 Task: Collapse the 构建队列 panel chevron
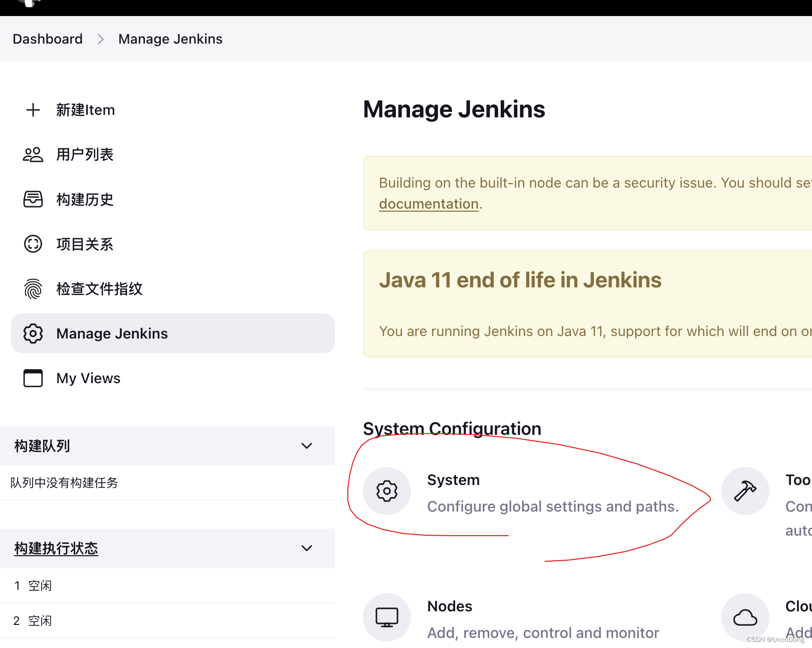(x=307, y=446)
